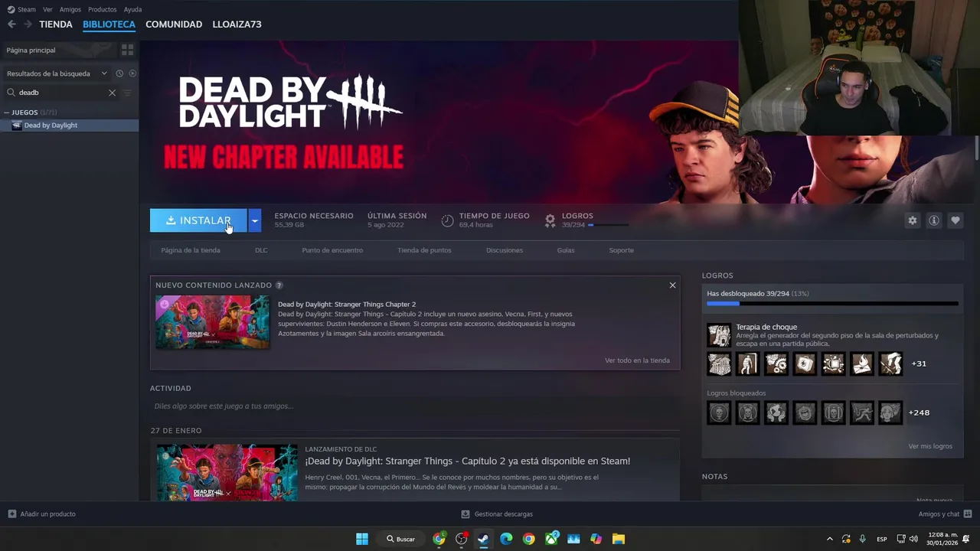Click the search magnifier icon in library
Screen dimensions: 980x551
11,93
